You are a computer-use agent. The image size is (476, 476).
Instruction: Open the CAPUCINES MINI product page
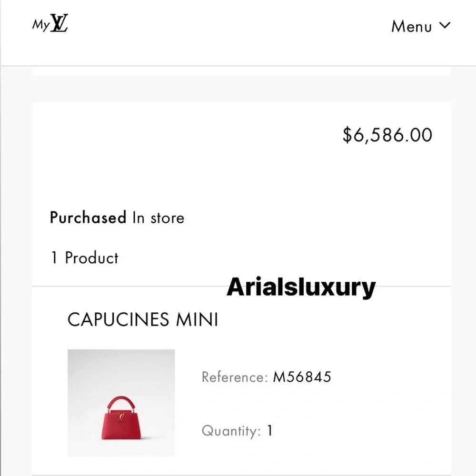[x=142, y=320]
